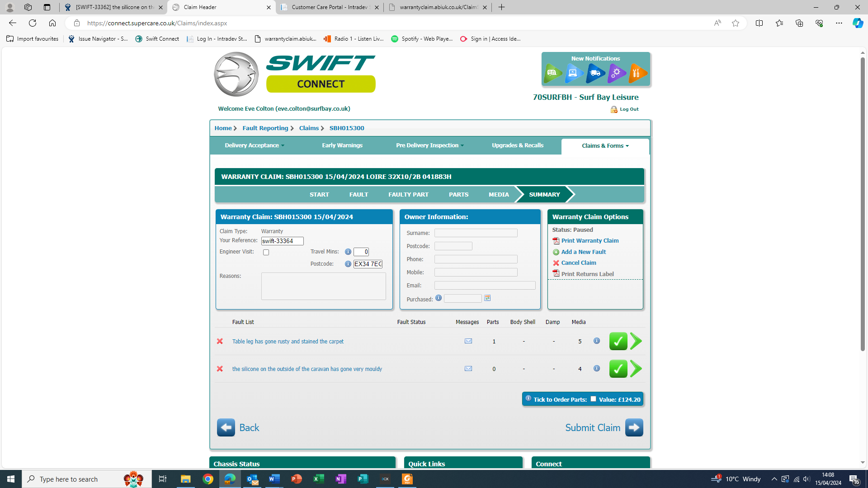Open the orange tools notification icon
The image size is (868, 488).
click(637, 73)
